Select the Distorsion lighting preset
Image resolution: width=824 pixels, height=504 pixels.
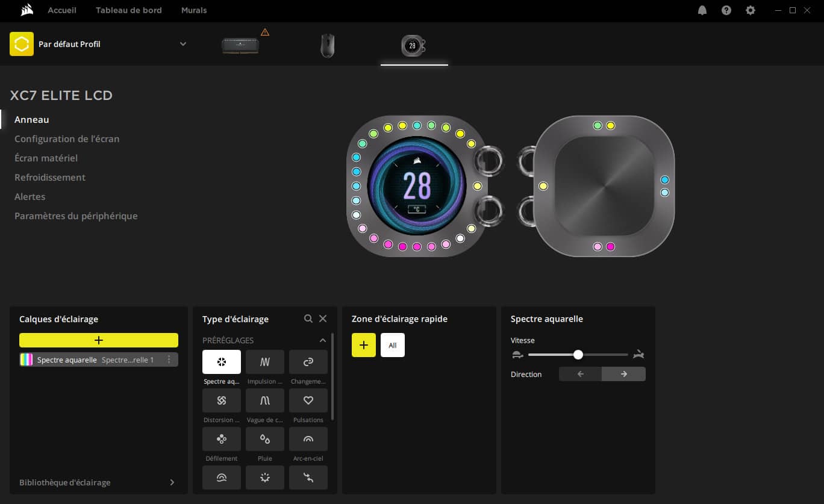[222, 400]
